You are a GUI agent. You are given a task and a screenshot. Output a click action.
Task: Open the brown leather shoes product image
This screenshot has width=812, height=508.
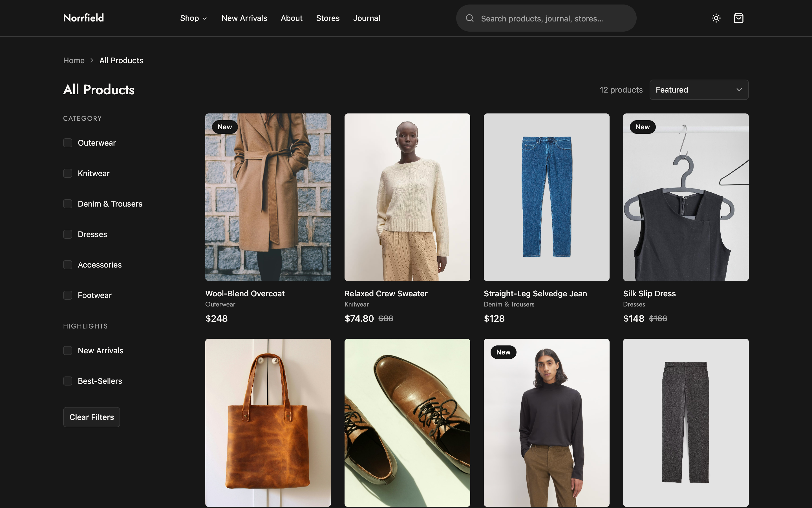pos(407,423)
